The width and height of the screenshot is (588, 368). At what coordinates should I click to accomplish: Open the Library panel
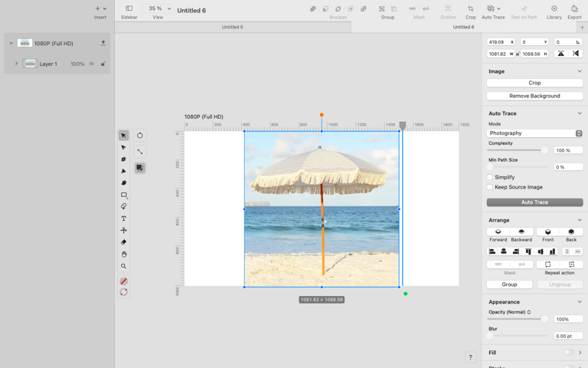point(554,8)
